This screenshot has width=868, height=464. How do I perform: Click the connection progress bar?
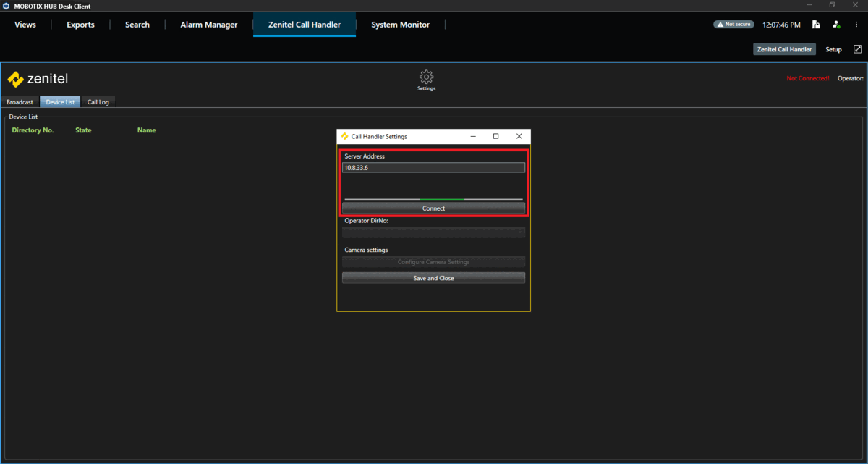coord(433,198)
